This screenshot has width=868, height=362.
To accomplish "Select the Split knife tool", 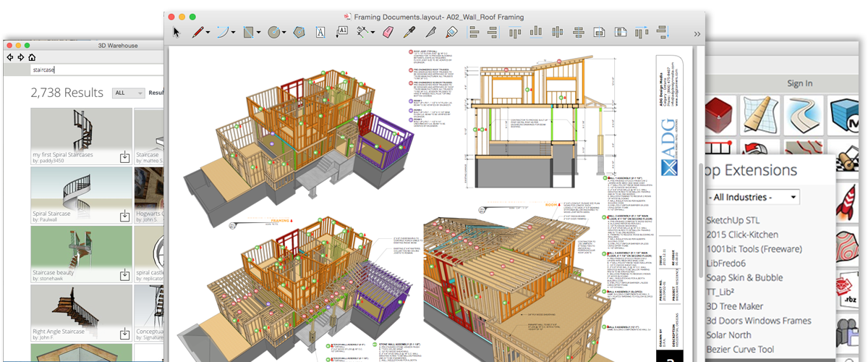I will tap(430, 32).
